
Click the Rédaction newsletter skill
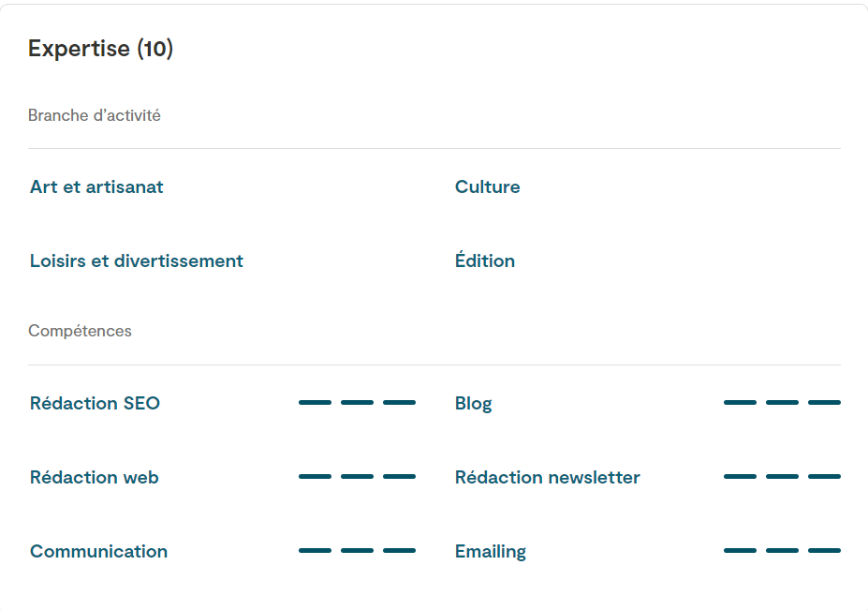click(547, 478)
